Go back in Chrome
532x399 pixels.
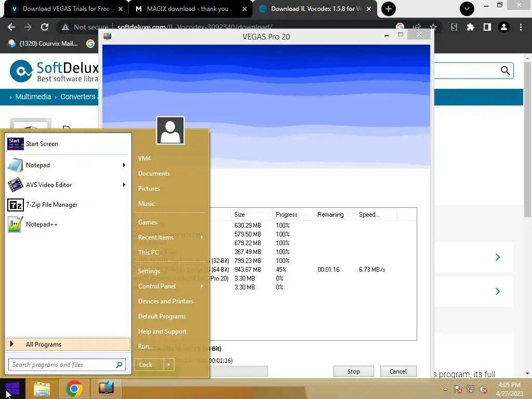(11, 27)
